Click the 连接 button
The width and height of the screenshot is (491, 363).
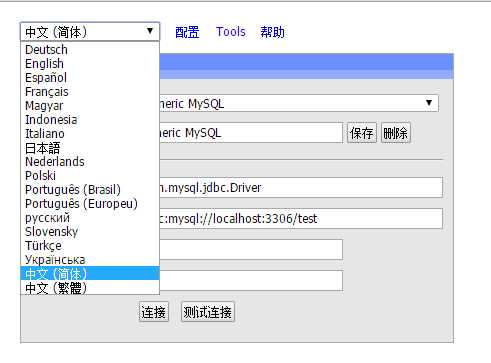click(154, 312)
